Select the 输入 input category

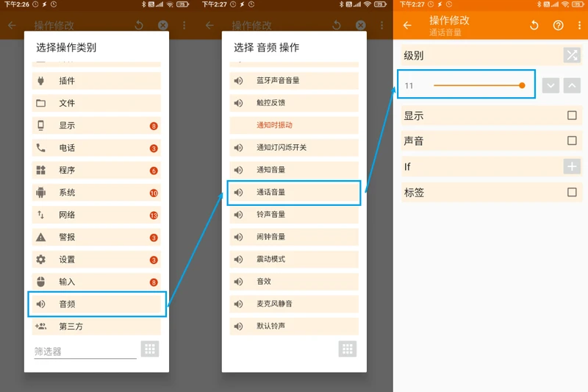click(96, 282)
